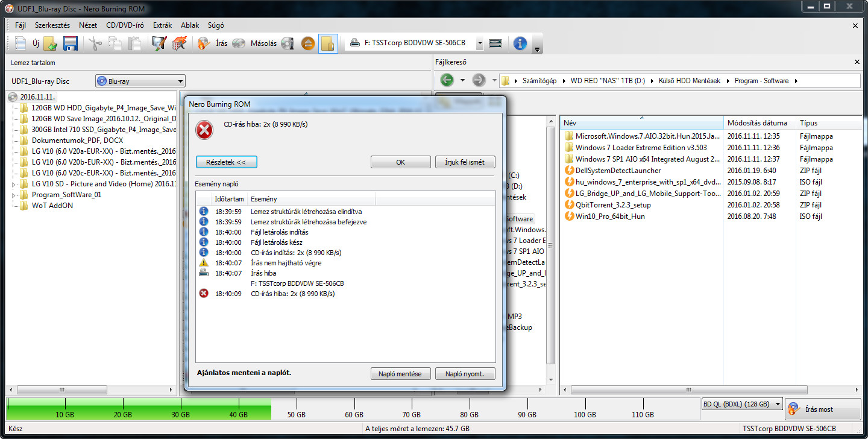The image size is (868, 439).
Task: Select Dokumentumok_PDF, DOCX folder
Action: (x=77, y=141)
